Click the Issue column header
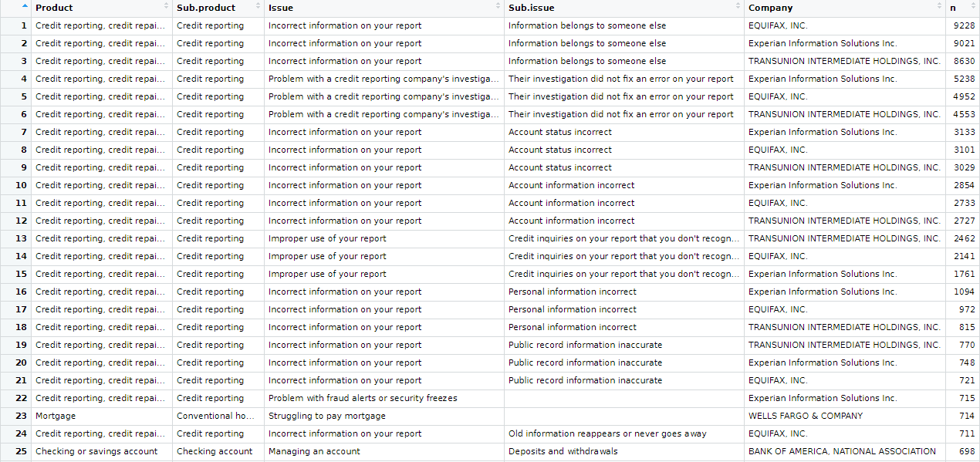 (x=281, y=8)
